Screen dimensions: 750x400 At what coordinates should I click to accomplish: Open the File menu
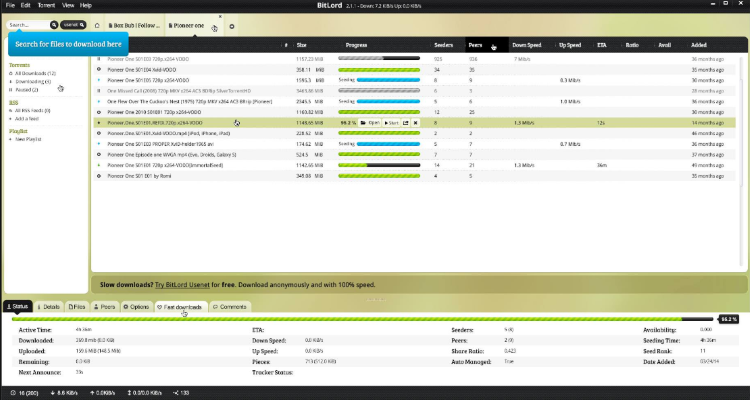tap(10, 5)
